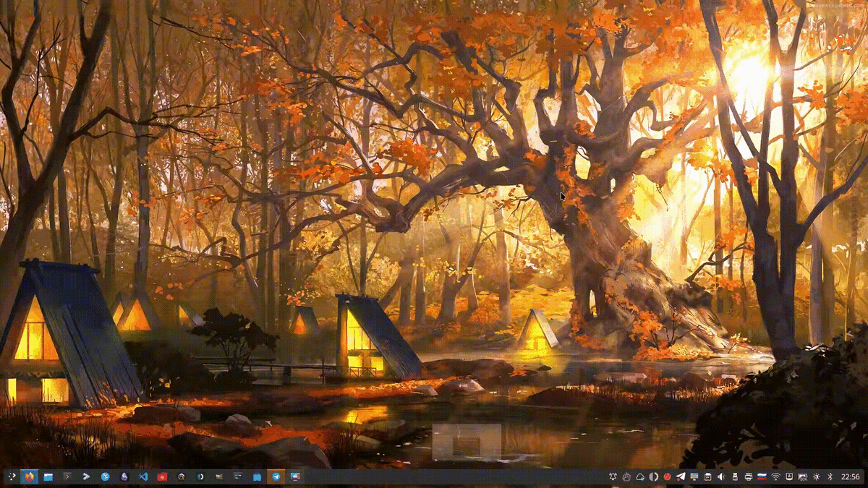This screenshot has height=488, width=868.
Task: Open the display configuration tray icon
Action: pyautogui.click(x=694, y=476)
